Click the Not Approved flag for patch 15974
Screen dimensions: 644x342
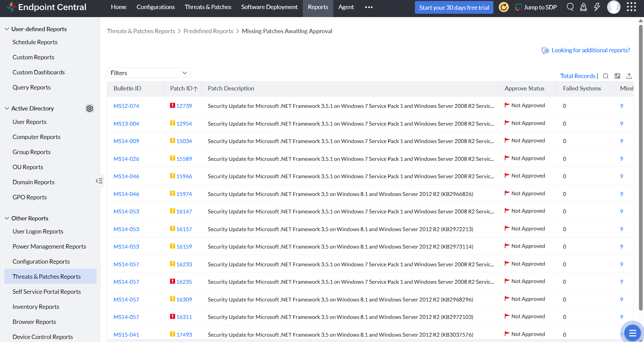[x=507, y=193]
